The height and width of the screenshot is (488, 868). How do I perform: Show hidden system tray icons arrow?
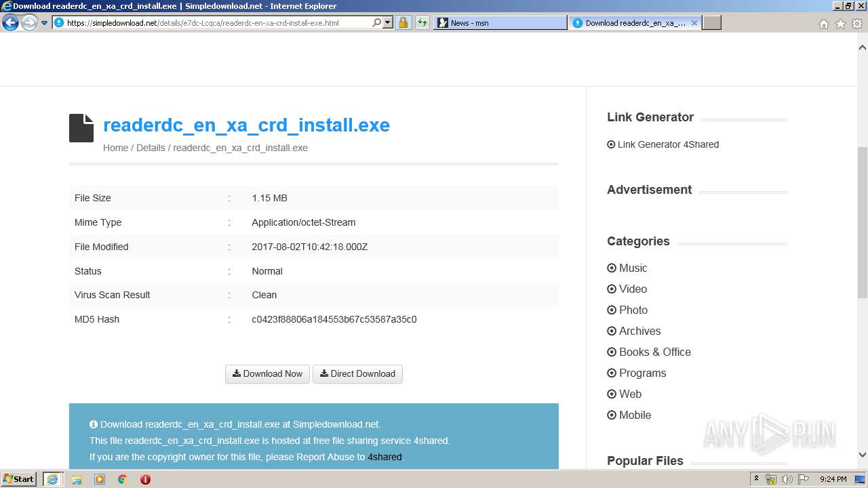click(x=756, y=479)
